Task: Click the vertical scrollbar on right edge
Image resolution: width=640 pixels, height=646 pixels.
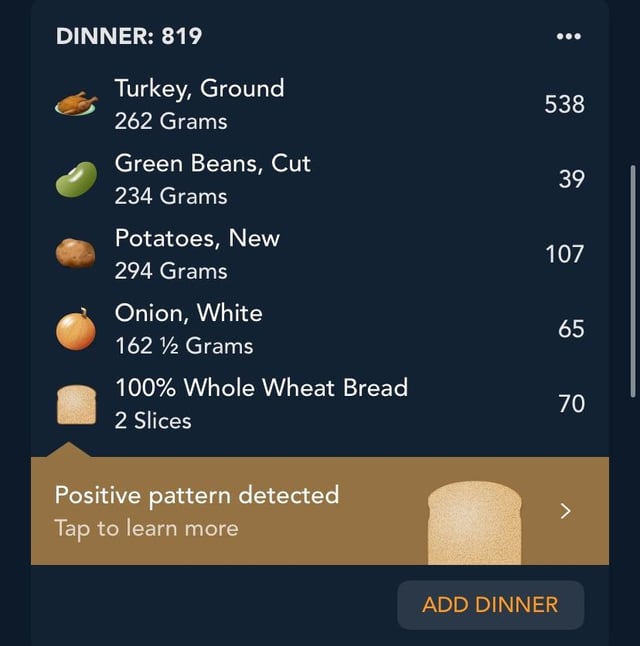Action: click(633, 281)
